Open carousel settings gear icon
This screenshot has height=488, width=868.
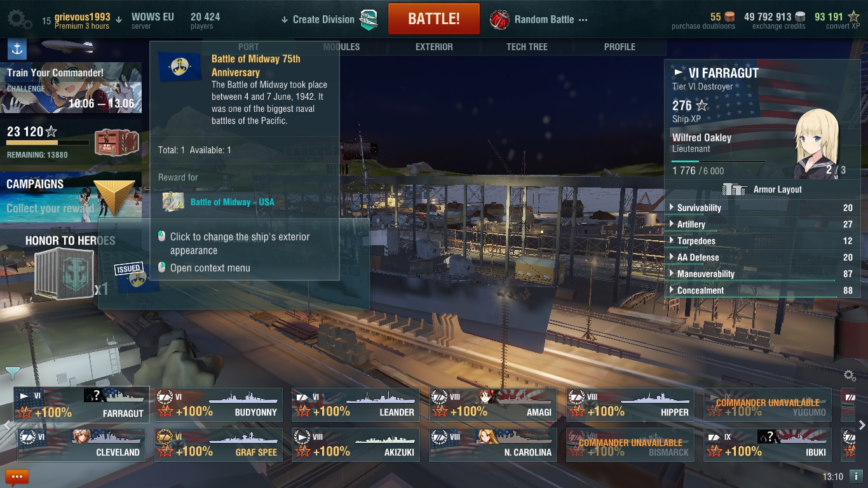click(850, 376)
